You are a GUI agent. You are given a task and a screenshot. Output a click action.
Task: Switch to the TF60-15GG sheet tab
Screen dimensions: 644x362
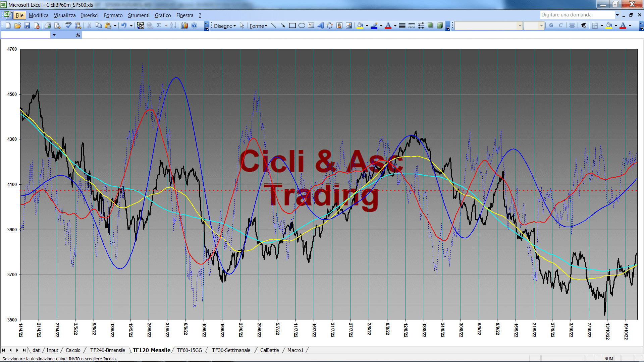point(190,350)
